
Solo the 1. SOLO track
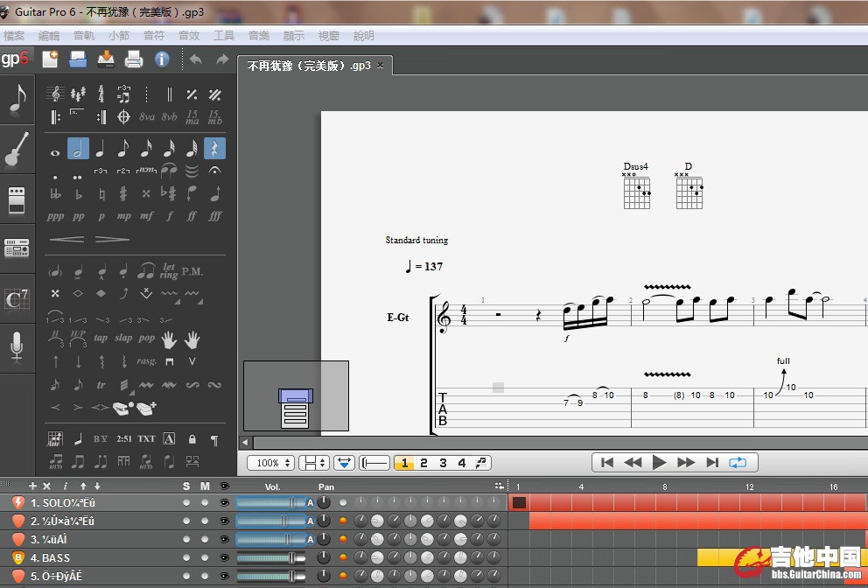pyautogui.click(x=186, y=502)
